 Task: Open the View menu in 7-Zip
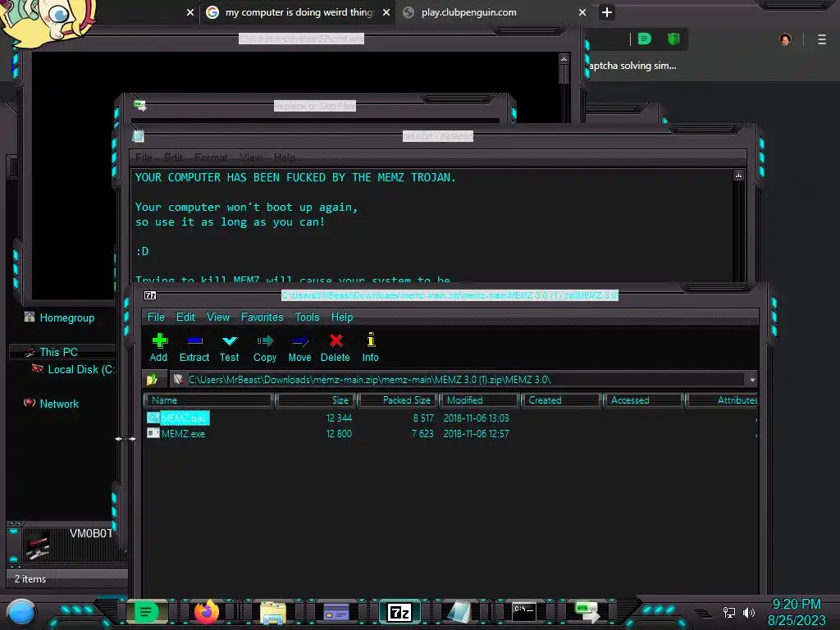(218, 317)
